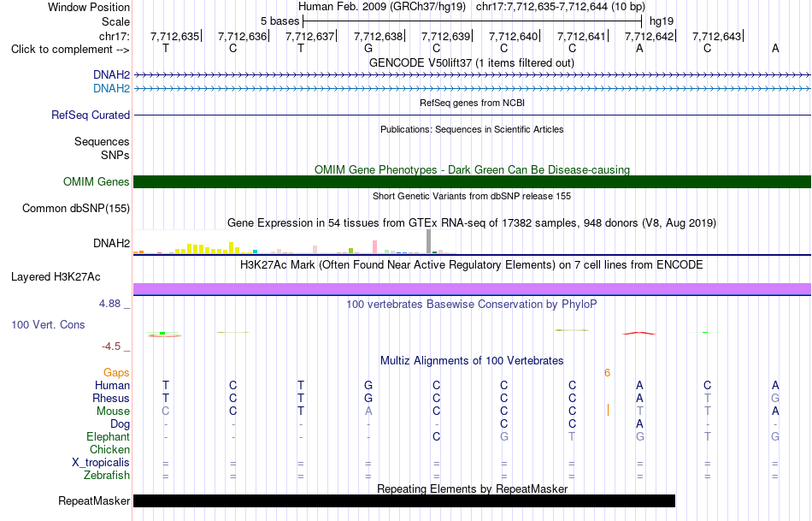The height and width of the screenshot is (521, 812).
Task: Click the black RepeatMasker element bar
Action: pos(404,500)
